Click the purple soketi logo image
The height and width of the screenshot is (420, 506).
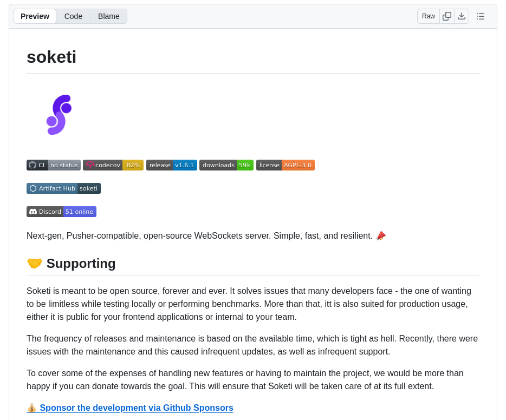[59, 115]
